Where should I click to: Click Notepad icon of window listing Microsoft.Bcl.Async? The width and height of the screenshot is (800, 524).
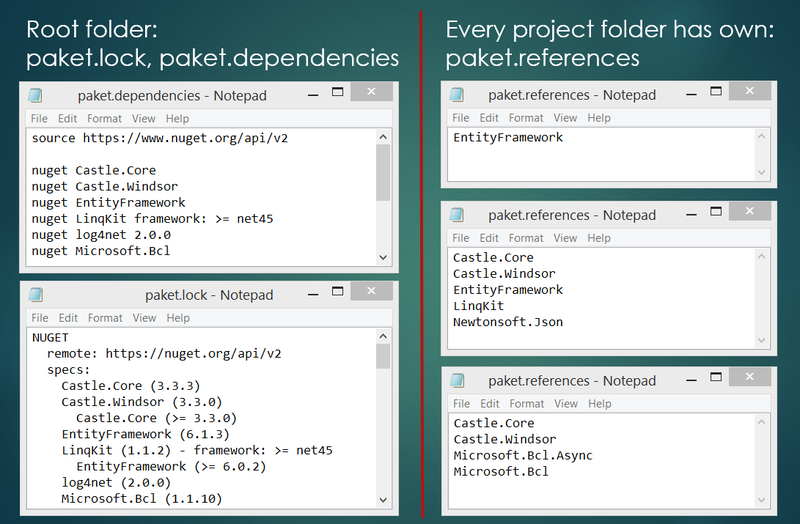(x=458, y=381)
